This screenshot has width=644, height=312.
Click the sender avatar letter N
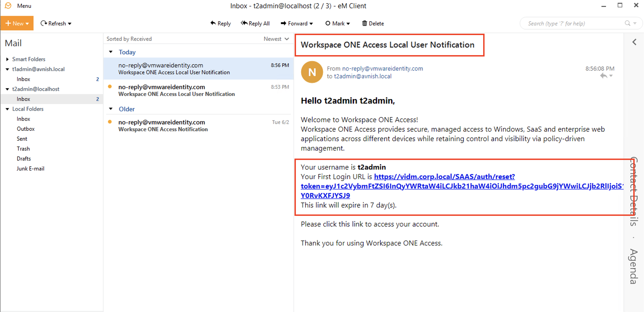click(312, 72)
